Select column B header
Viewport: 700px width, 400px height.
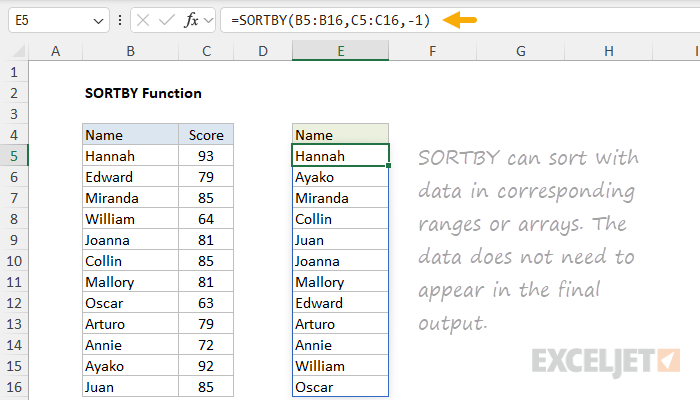coord(130,51)
